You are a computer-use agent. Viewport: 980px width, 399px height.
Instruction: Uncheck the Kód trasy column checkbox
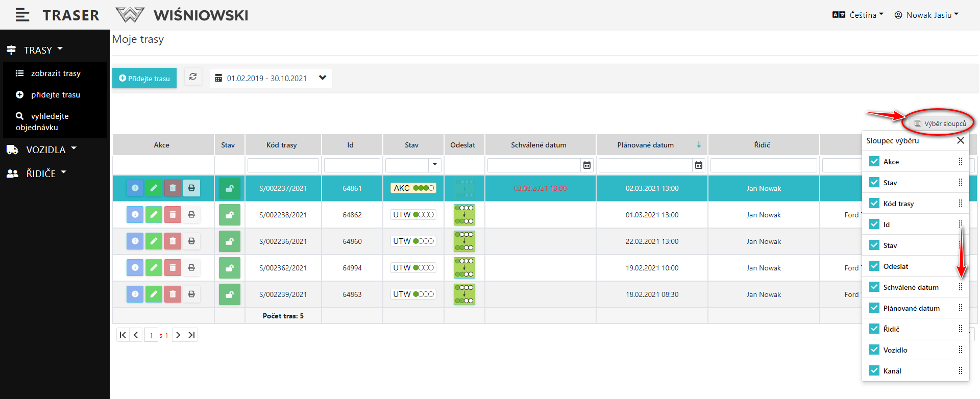tap(874, 203)
